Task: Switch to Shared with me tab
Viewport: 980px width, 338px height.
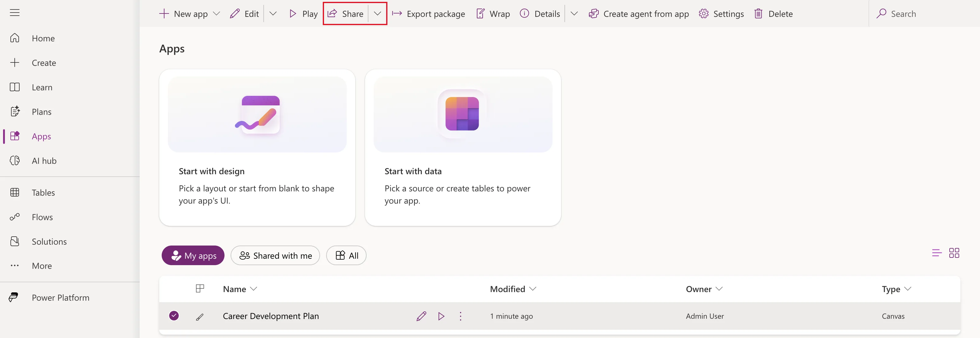Action: coord(275,256)
